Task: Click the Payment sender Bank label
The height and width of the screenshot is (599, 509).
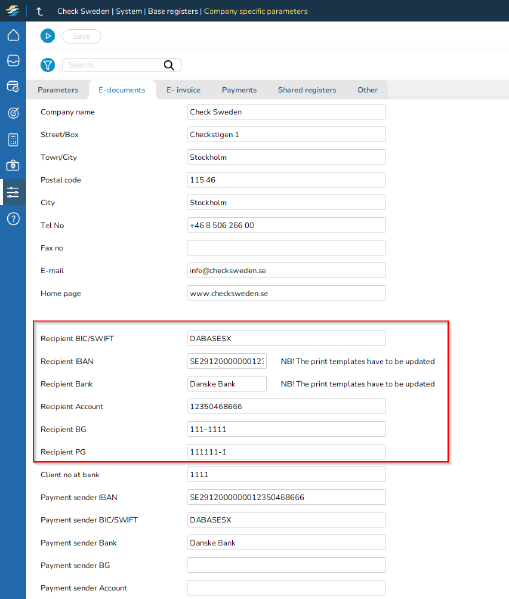Action: coord(78,542)
